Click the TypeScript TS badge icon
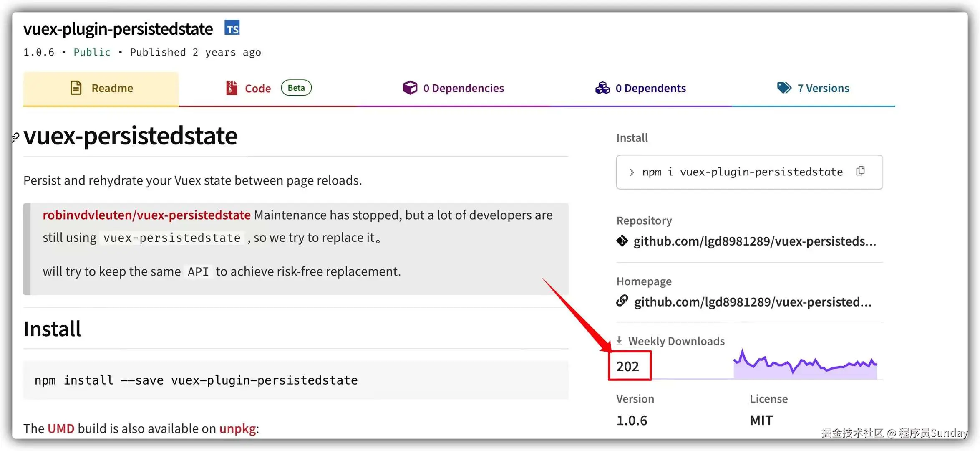 pos(232,28)
